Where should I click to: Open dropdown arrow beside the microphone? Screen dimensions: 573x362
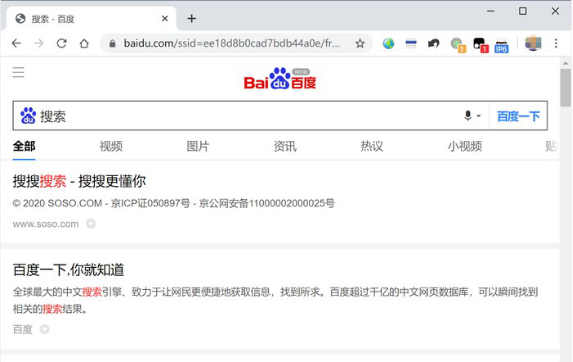(479, 116)
